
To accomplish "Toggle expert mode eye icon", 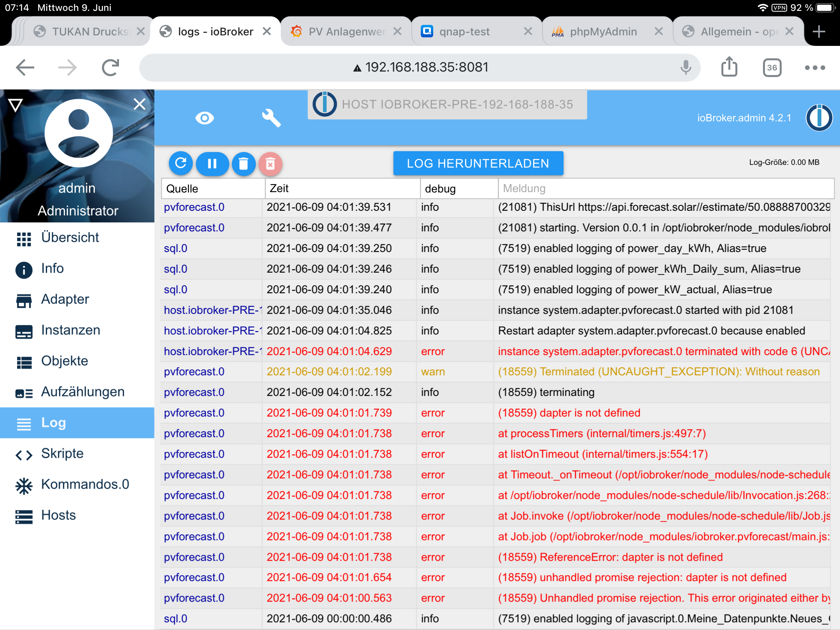I will pos(205,118).
